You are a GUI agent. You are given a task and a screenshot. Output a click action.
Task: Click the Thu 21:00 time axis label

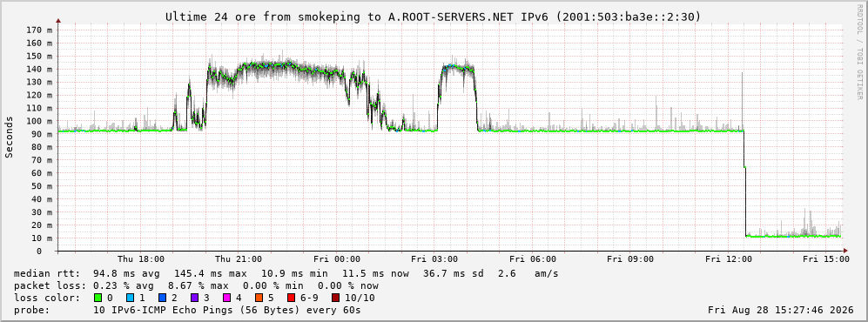(x=238, y=259)
